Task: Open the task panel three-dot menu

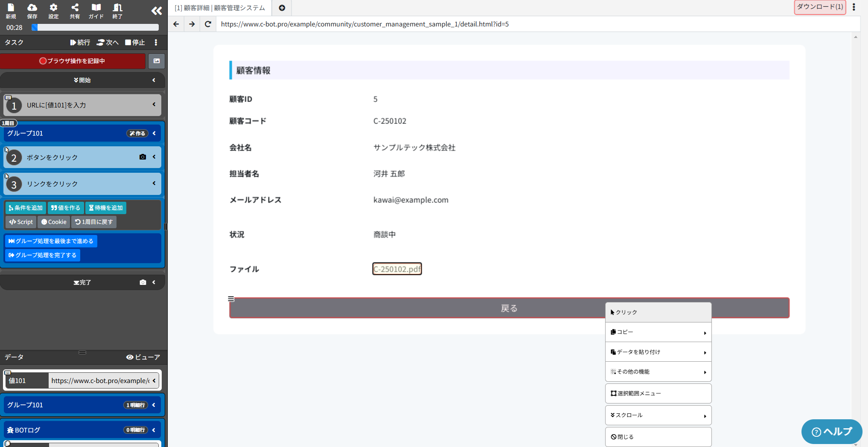Action: [x=156, y=42]
